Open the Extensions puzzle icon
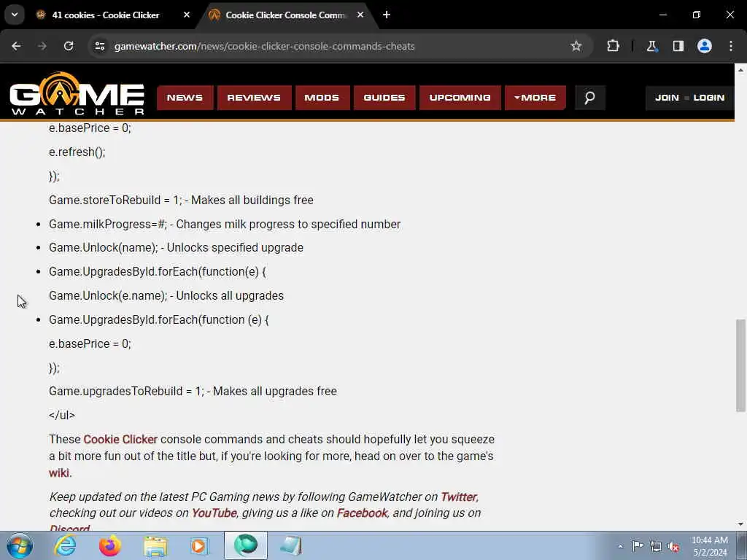The width and height of the screenshot is (747, 560). (613, 46)
